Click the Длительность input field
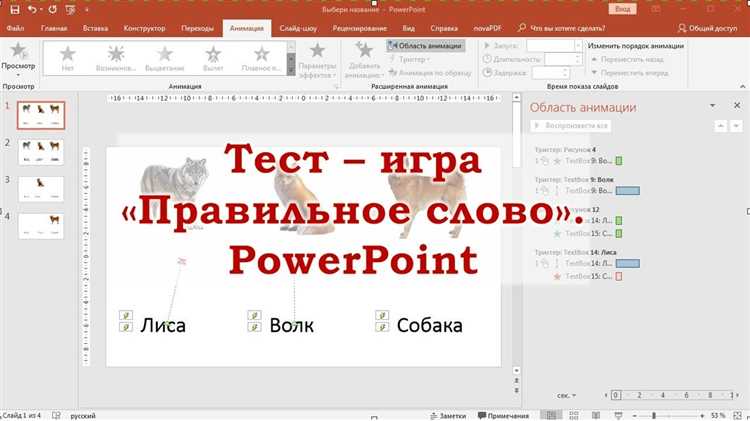Image resolution: width=750 pixels, height=421 pixels. coord(563,59)
